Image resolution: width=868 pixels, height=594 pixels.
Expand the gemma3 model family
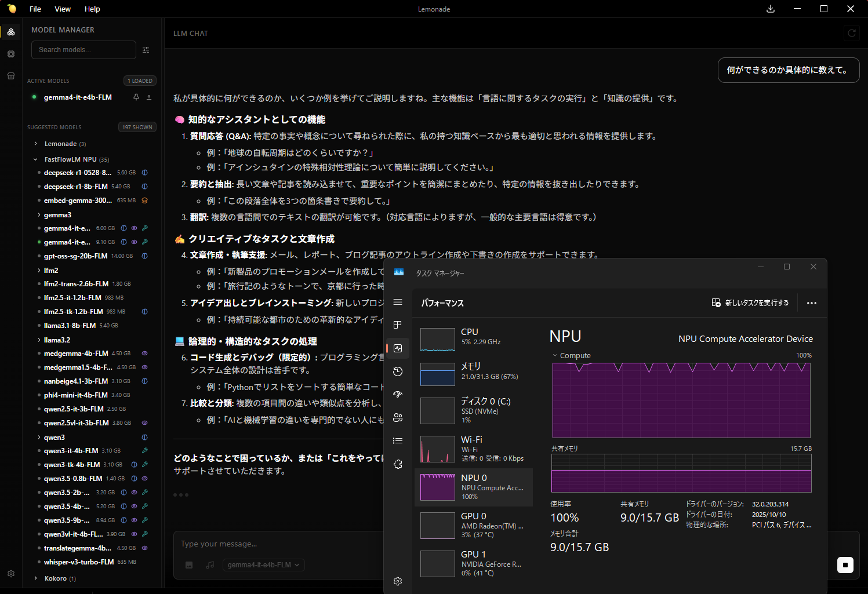(x=39, y=215)
